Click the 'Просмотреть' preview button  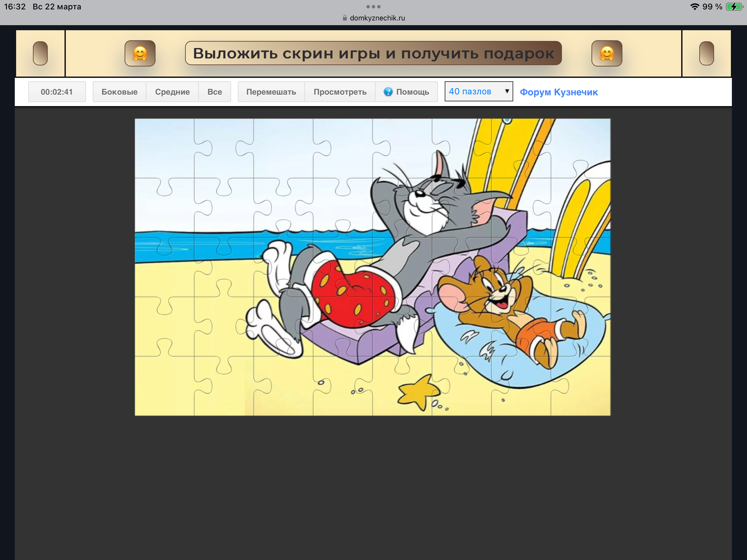pyautogui.click(x=340, y=92)
